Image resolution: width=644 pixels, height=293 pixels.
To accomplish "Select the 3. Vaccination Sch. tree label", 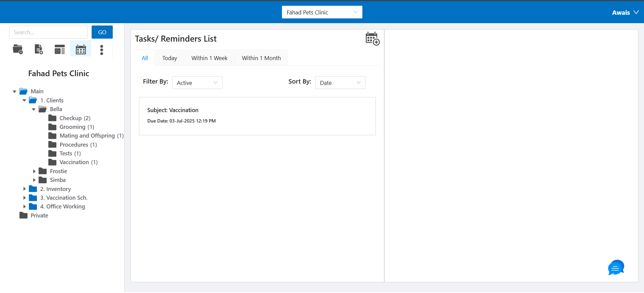I will (64, 198).
